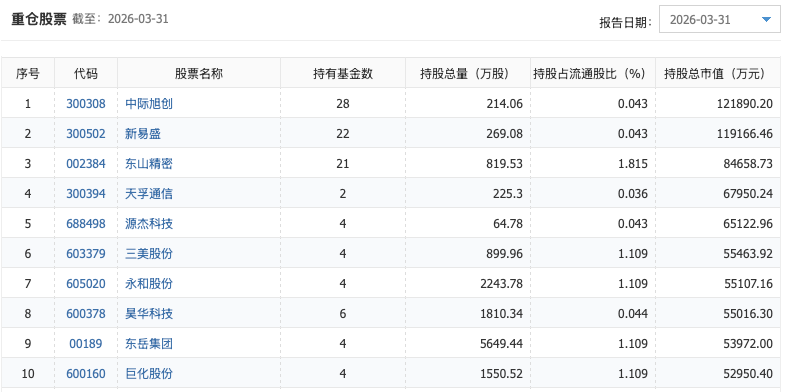Click the fund count 2 for 天孚通信
The height and width of the screenshot is (392, 786).
pyautogui.click(x=343, y=193)
